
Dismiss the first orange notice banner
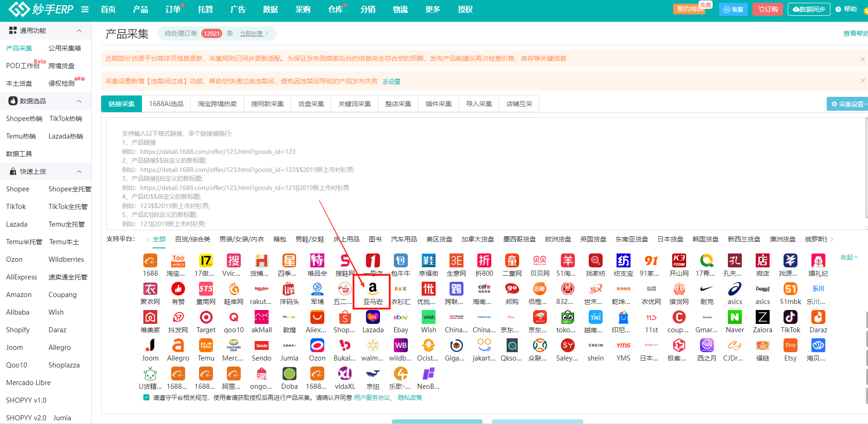862,59
